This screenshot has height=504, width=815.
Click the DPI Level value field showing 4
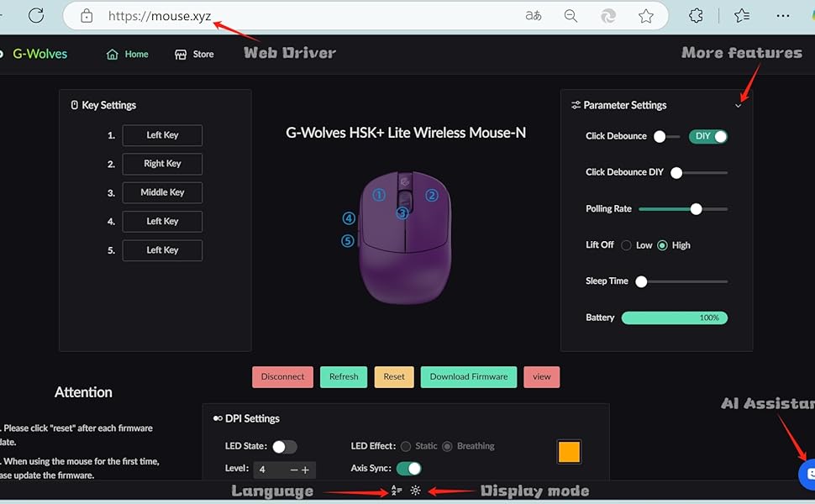click(x=271, y=470)
